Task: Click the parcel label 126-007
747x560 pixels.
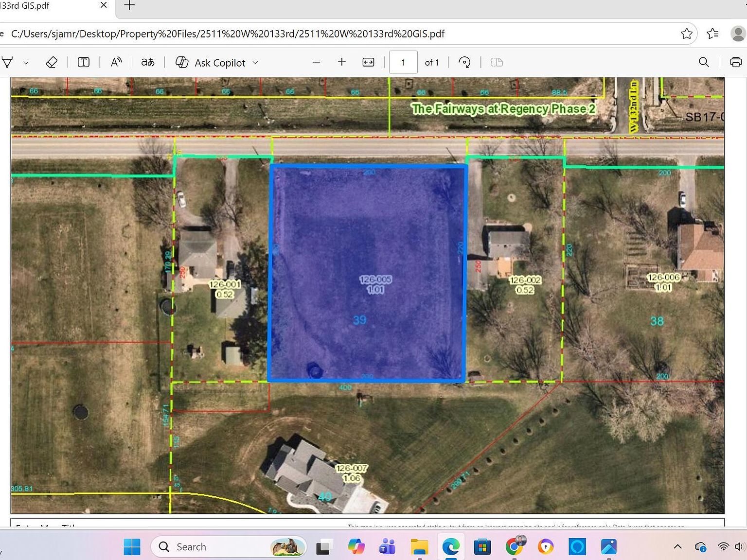Action: [352, 468]
